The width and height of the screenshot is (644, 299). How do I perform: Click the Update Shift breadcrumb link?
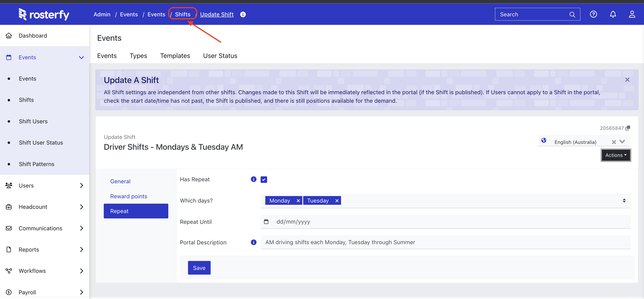(217, 15)
